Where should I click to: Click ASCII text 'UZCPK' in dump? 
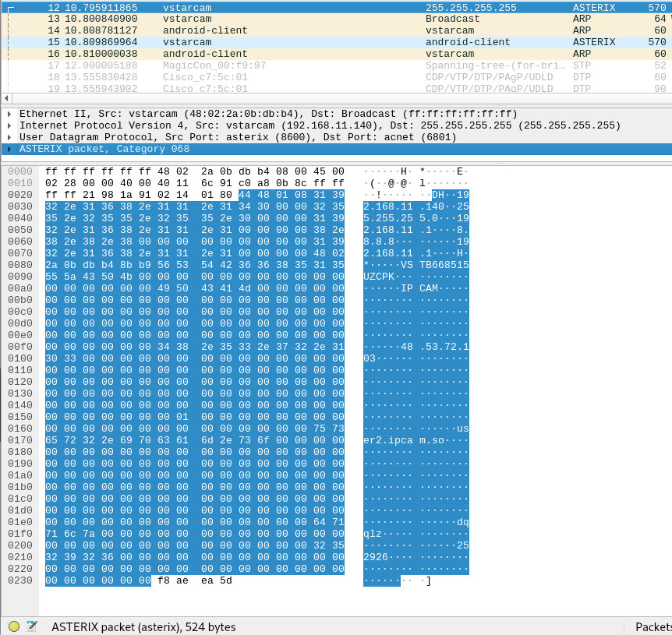tap(379, 277)
